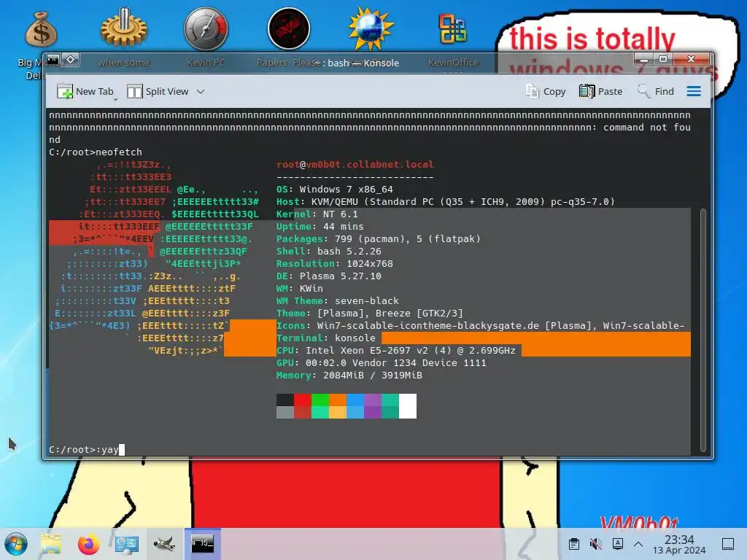Click the Konsole window menu icon in title bar

click(53, 60)
